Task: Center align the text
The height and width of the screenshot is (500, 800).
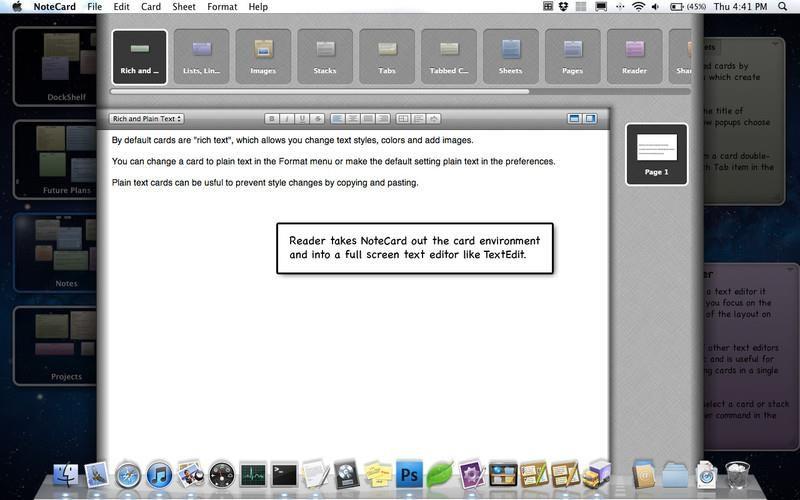Action: tap(353, 119)
